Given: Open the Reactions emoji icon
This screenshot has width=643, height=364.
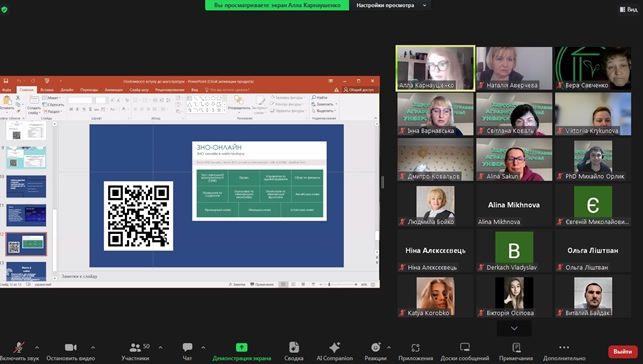Looking at the screenshot, I should (x=375, y=347).
